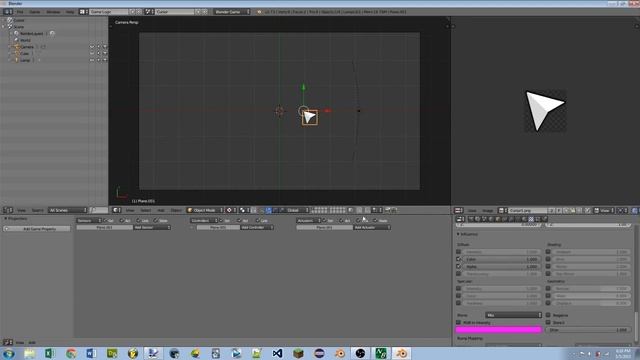Open the Add Controller dropdown
The width and height of the screenshot is (640, 360).
[256, 227]
